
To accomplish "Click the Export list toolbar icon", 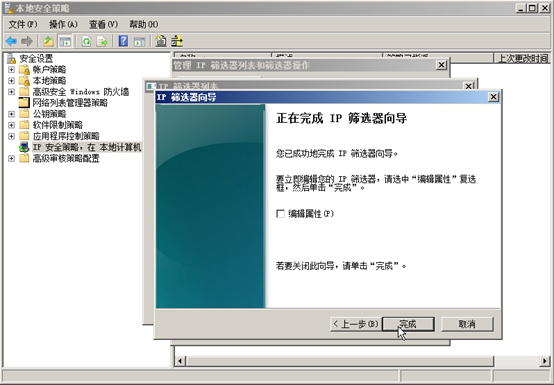I will click(x=102, y=41).
